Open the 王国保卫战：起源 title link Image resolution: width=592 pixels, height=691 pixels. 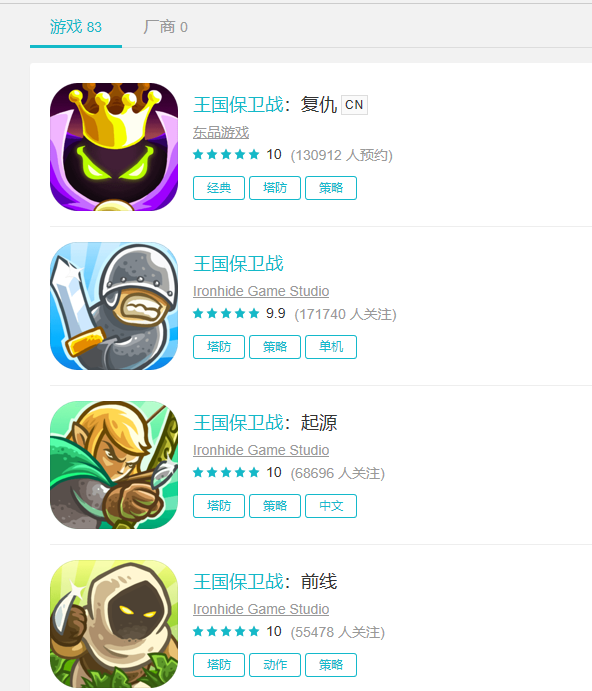coord(265,423)
